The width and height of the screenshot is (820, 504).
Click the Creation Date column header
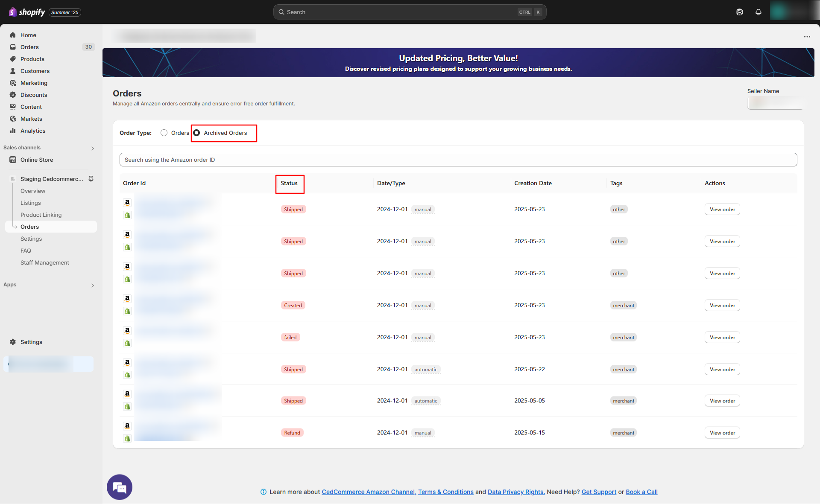pyautogui.click(x=533, y=183)
